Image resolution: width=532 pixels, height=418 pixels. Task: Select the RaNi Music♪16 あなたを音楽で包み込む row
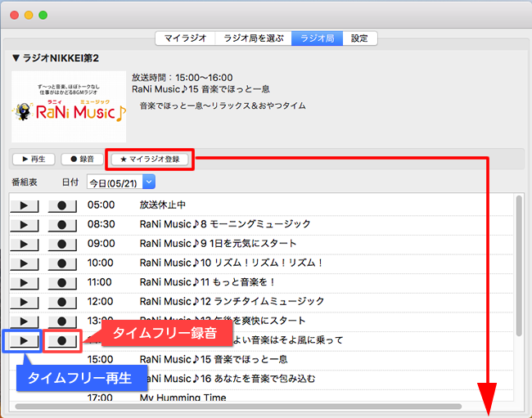coord(261,379)
